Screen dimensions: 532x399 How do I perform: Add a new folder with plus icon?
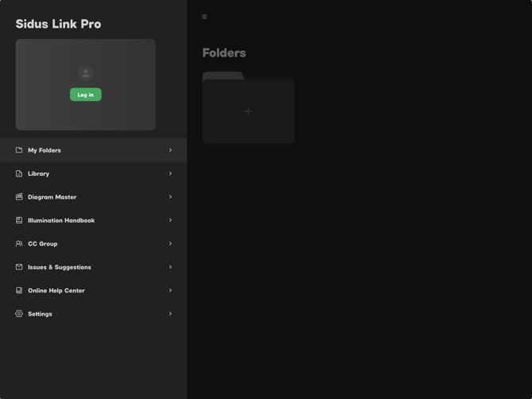coord(249,111)
